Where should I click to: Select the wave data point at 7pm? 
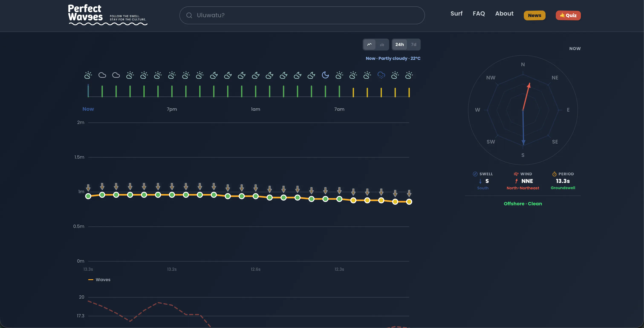coord(172,195)
